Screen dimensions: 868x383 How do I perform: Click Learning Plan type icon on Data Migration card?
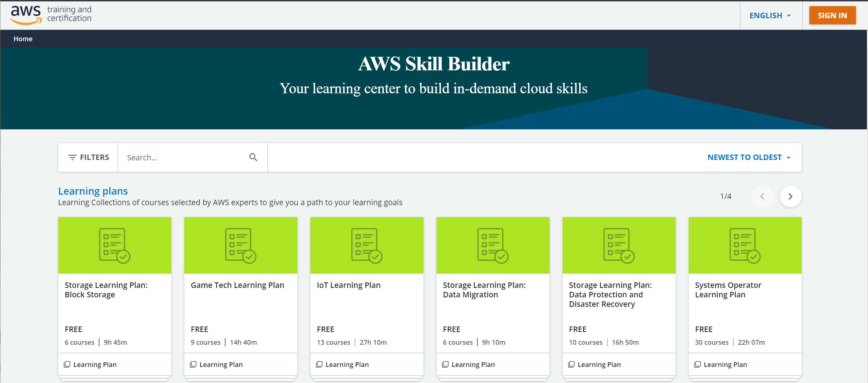(x=445, y=364)
